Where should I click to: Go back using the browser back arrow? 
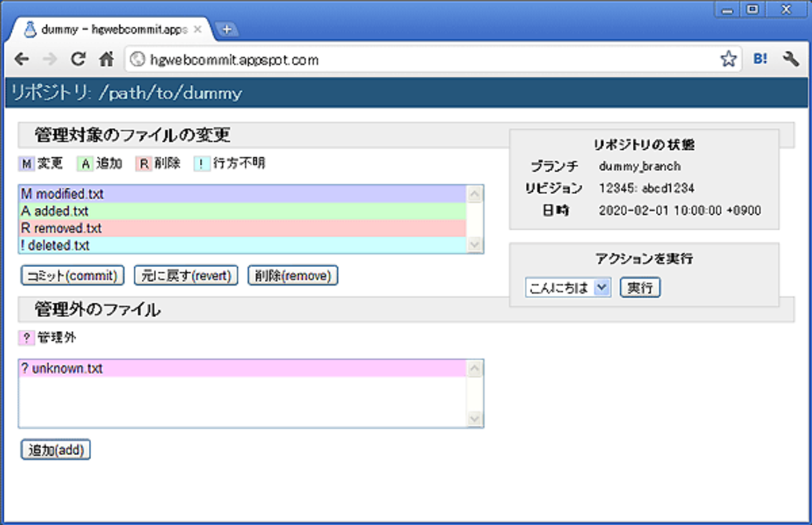[22, 59]
